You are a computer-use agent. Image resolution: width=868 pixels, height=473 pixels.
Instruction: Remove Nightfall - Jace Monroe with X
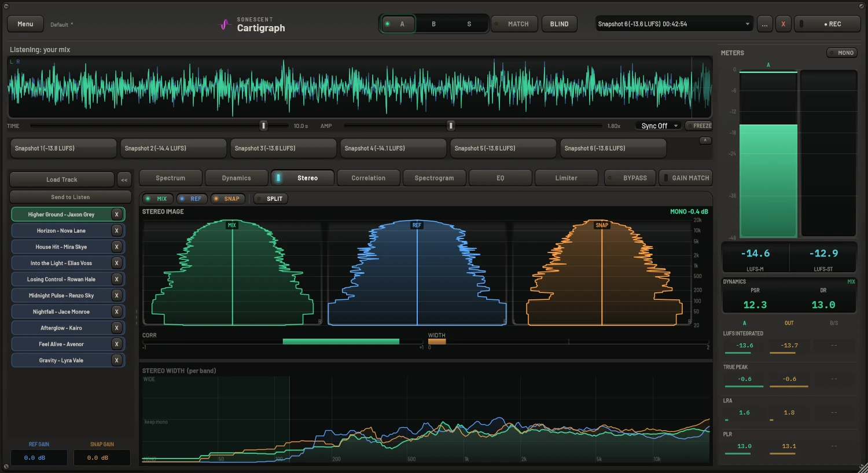(116, 311)
